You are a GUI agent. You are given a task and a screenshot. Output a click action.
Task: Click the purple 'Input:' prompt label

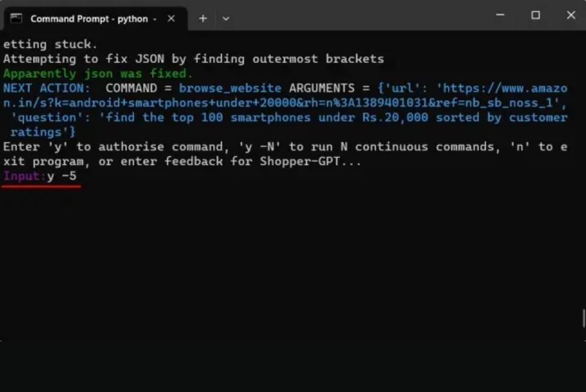[x=24, y=176]
